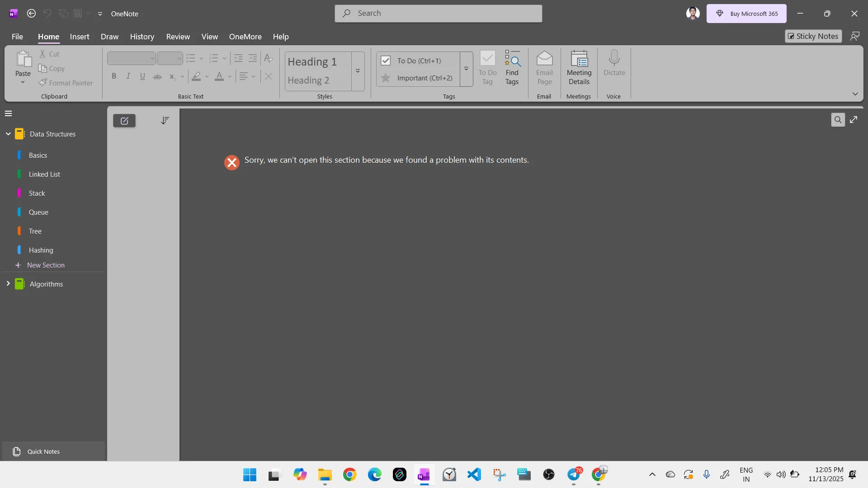Open Meeting Details in the ribbon
Image resolution: width=868 pixels, height=488 pixels.
click(x=579, y=68)
